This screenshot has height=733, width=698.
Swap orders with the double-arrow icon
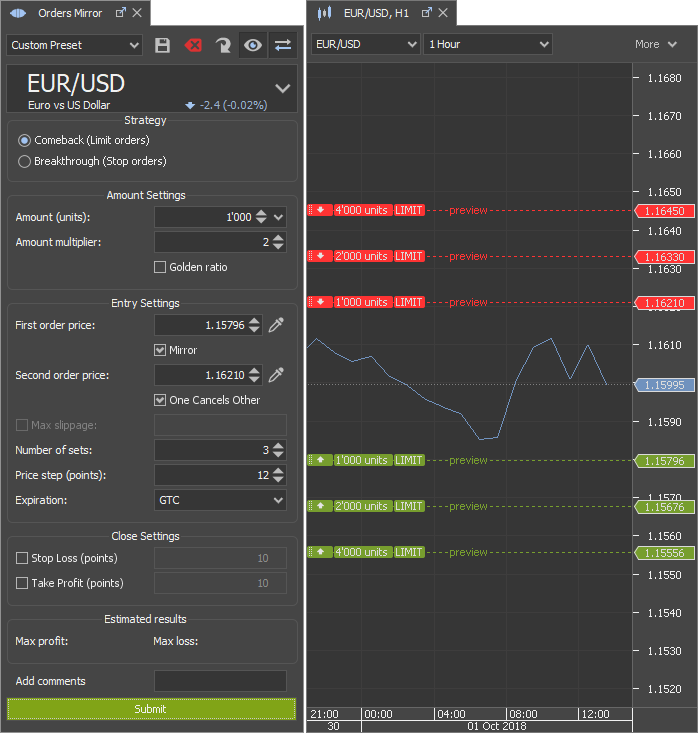point(283,45)
